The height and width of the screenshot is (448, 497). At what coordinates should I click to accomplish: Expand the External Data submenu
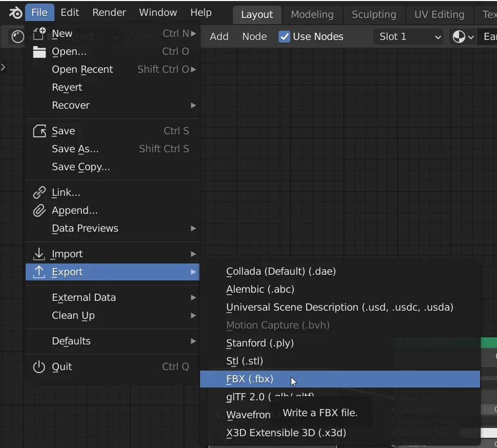pos(193,297)
